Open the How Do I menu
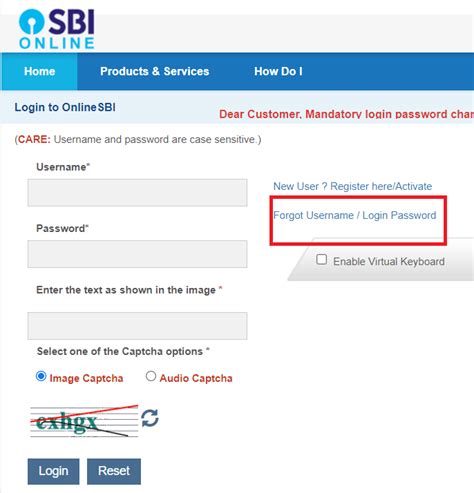This screenshot has height=493, width=474. 278,71
